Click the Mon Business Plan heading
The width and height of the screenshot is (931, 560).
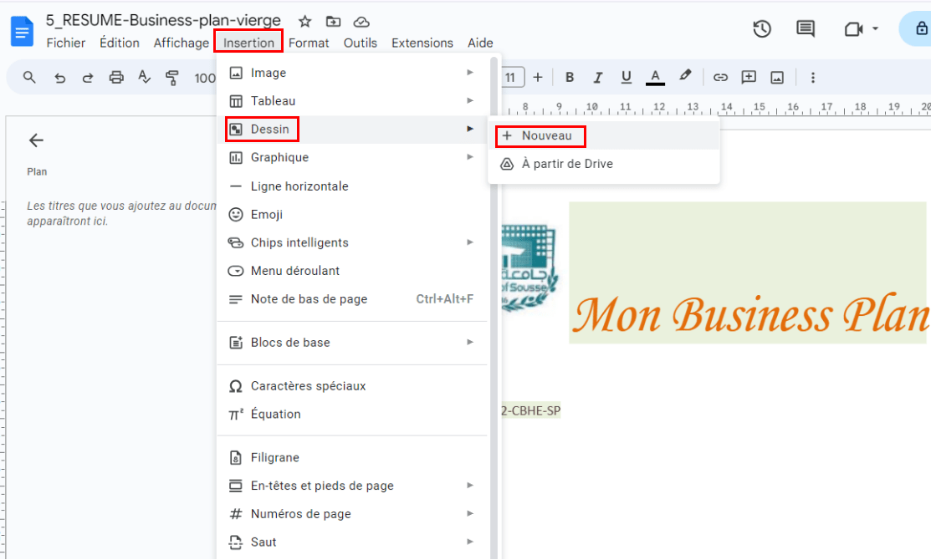tap(749, 314)
